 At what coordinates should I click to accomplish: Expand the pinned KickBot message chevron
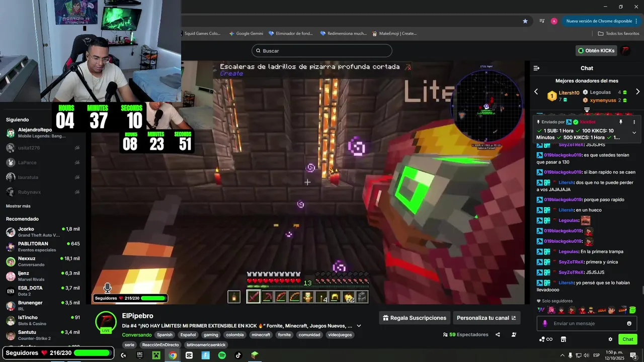[x=634, y=133]
